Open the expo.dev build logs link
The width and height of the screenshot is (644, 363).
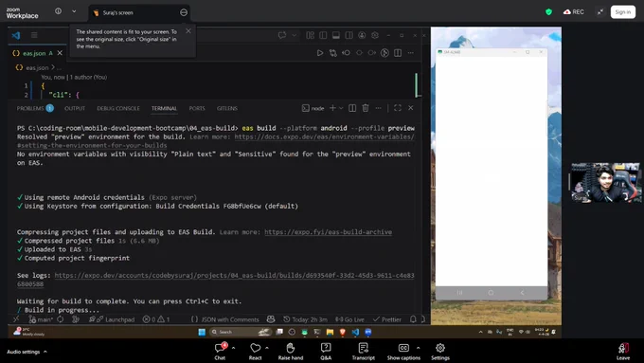coord(234,276)
